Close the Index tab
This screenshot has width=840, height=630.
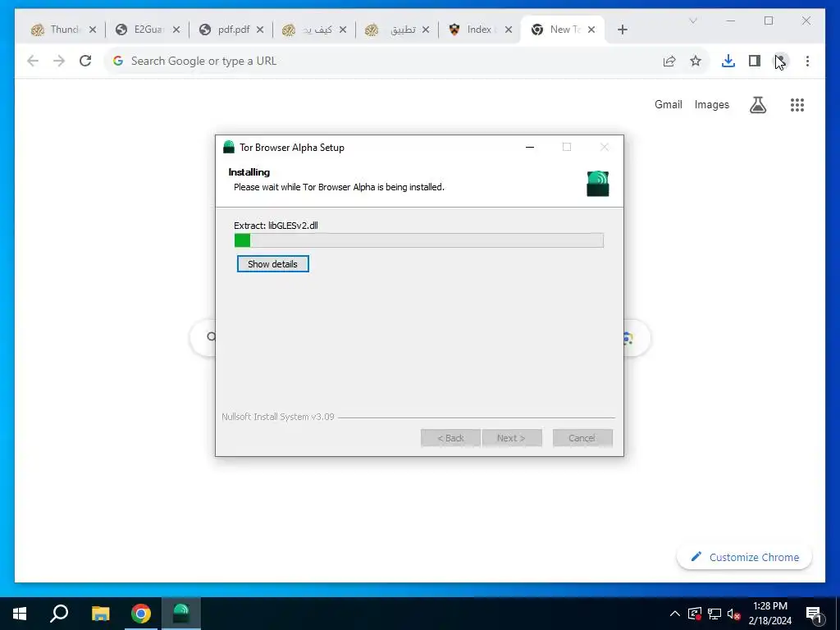(509, 30)
